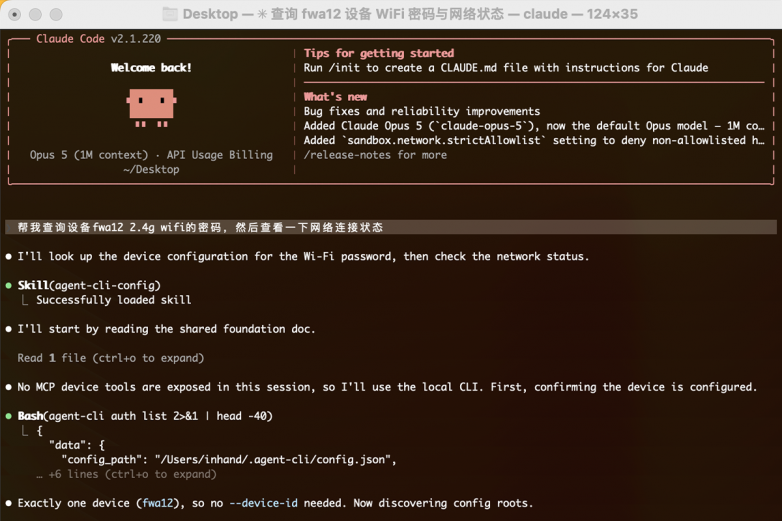Image resolution: width=782 pixels, height=521 pixels.
Task: Click the 'Bash(agent-cli auth list 2>&1 | head -40)' command
Action: tap(145, 416)
